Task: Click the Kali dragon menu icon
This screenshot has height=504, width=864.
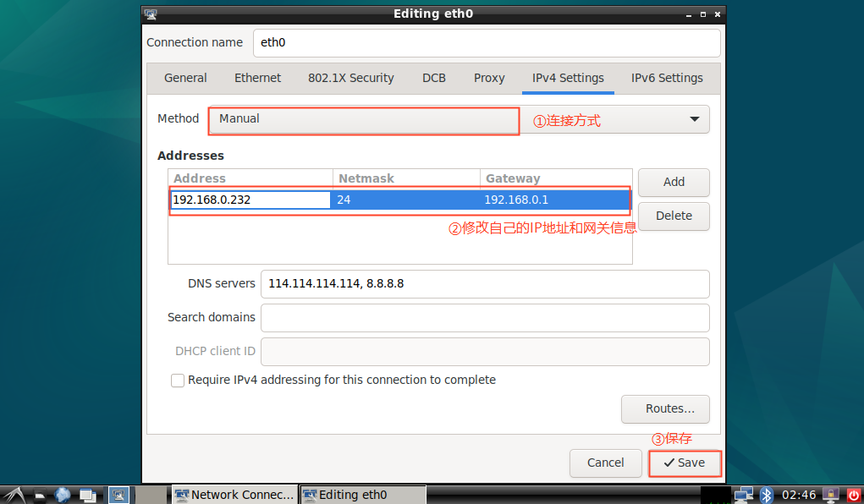Action: (14, 495)
